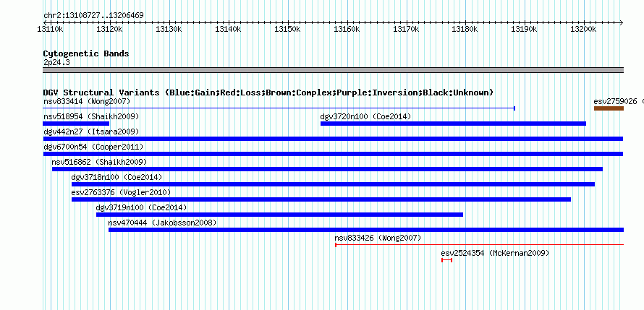
Task: Select the nsv518954 (Shaikh2009) blue bar
Action: coord(76,124)
